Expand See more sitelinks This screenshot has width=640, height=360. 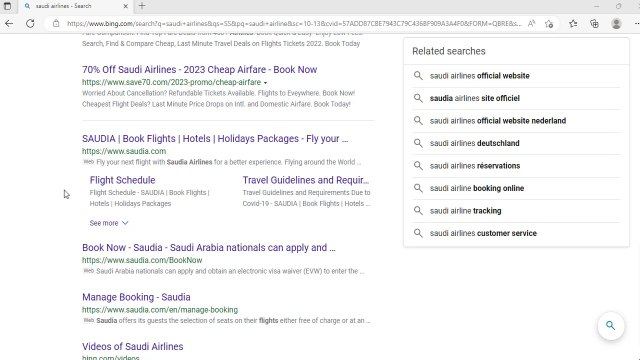(109, 223)
